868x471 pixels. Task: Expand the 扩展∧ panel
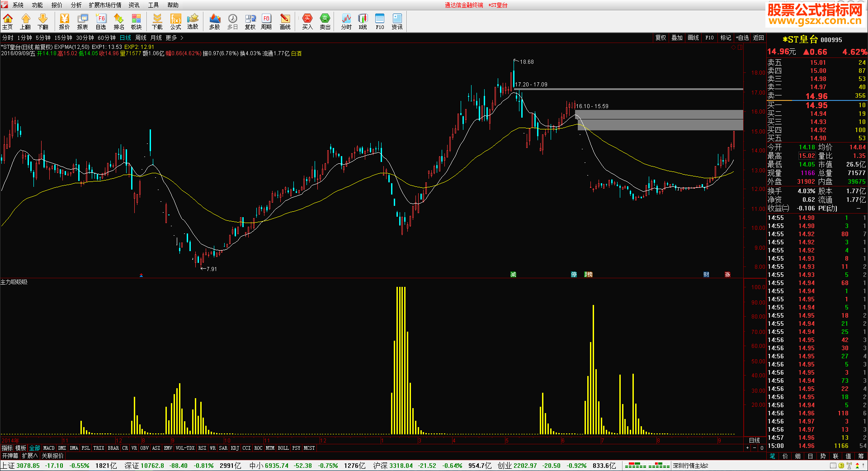(x=30, y=456)
